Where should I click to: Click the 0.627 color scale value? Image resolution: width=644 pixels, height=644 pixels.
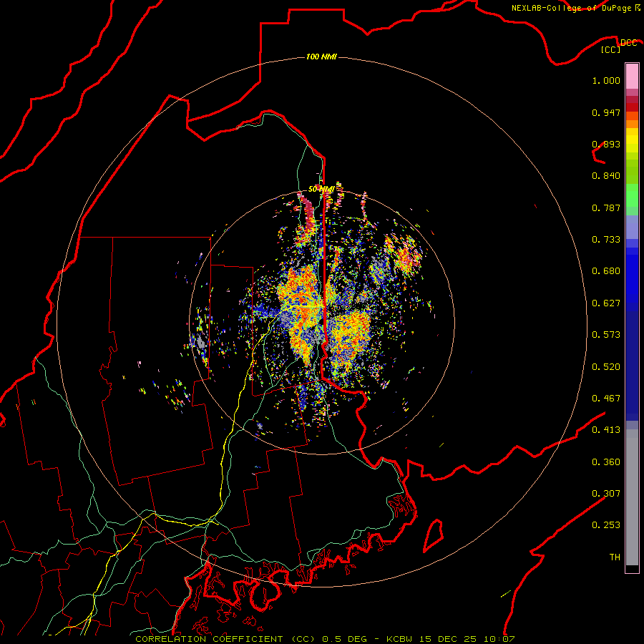point(606,303)
